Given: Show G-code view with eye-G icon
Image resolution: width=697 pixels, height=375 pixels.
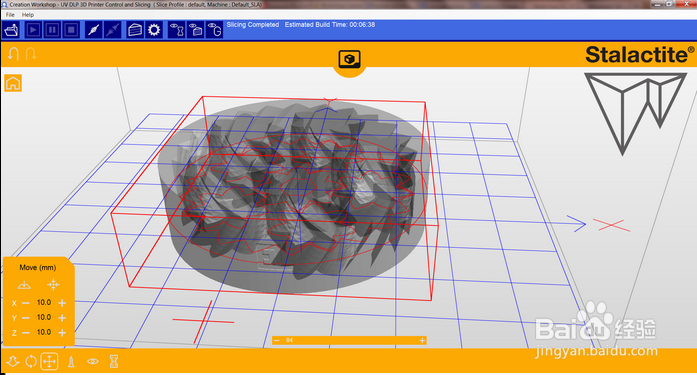Looking at the screenshot, I should point(215,30).
